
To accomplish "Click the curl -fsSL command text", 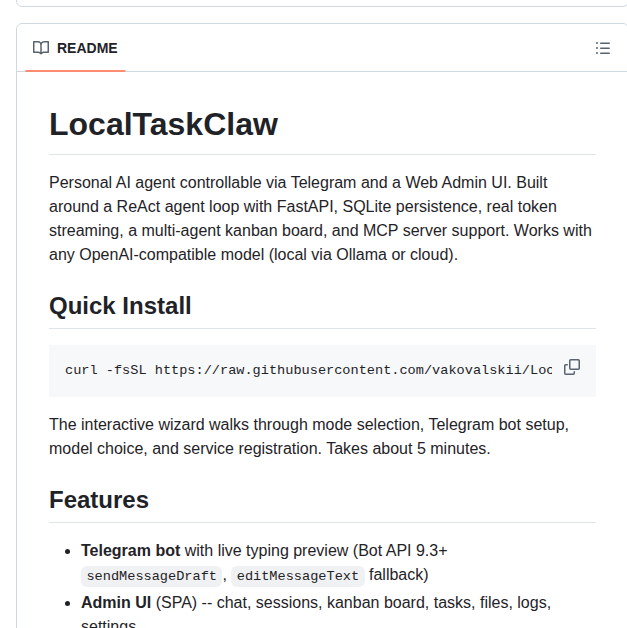I will coord(309,370).
